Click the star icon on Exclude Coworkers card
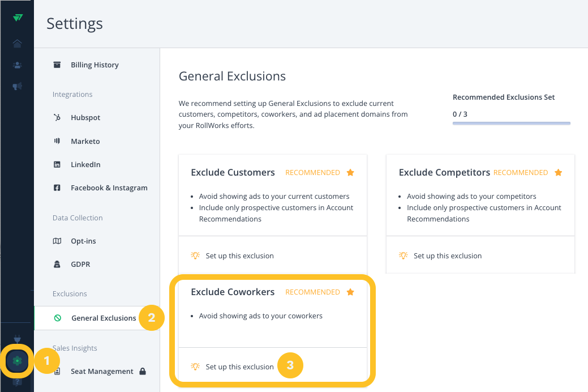The height and width of the screenshot is (392, 588). click(x=350, y=292)
